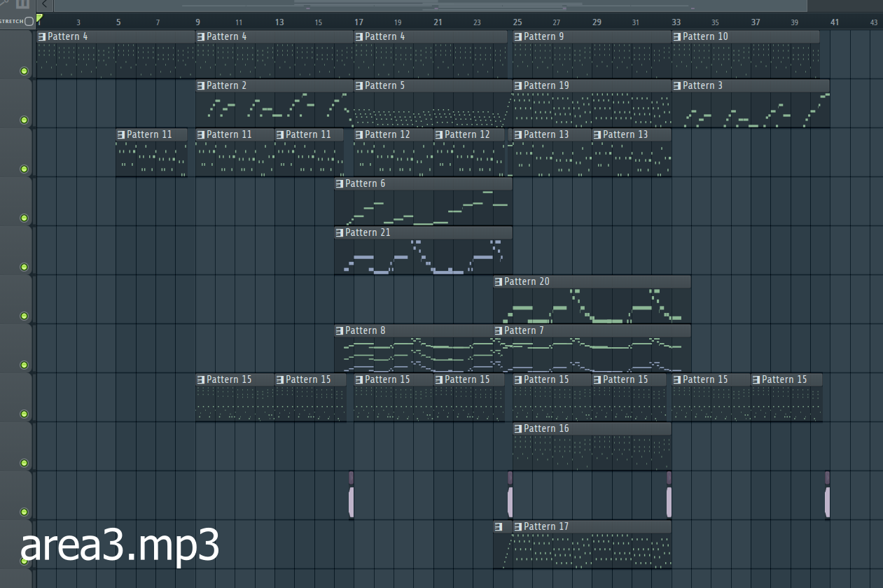Image resolution: width=883 pixels, height=588 pixels.
Task: Open dropdown of Pattern 11 clip at bar 13
Action: [x=280, y=134]
